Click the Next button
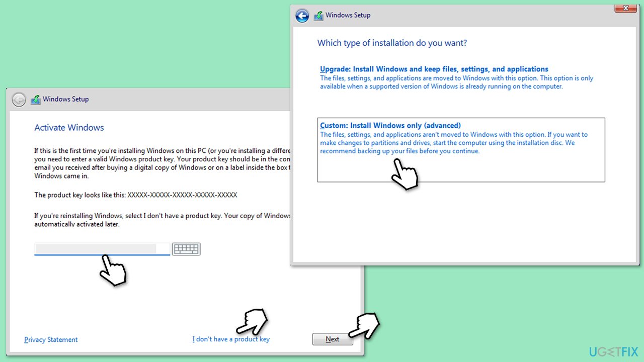Image resolution: width=644 pixels, height=362 pixels. coord(332,339)
